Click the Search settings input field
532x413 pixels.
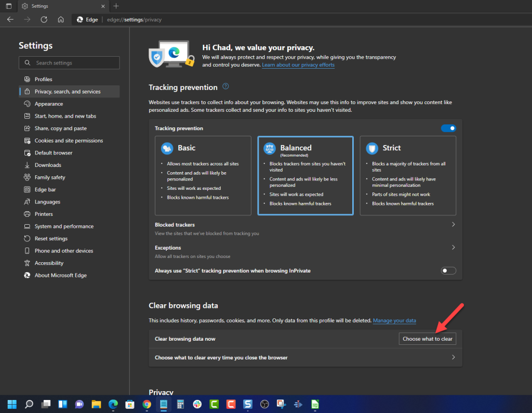coord(69,63)
